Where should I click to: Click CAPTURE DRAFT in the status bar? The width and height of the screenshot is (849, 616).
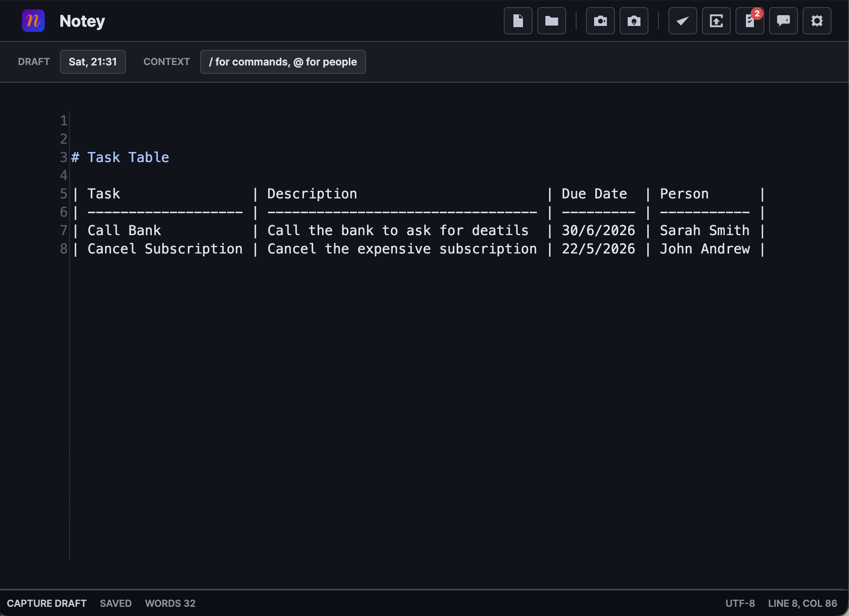[x=47, y=603]
